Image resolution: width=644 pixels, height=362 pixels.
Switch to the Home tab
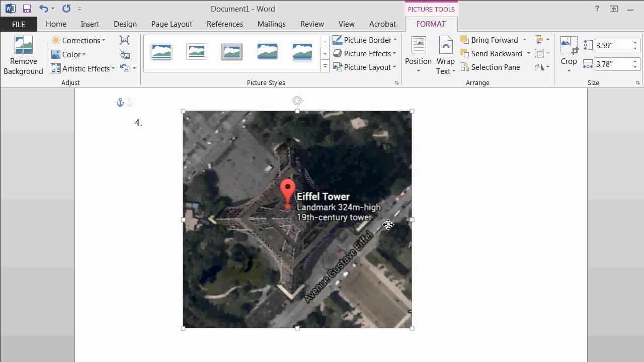pyautogui.click(x=56, y=24)
